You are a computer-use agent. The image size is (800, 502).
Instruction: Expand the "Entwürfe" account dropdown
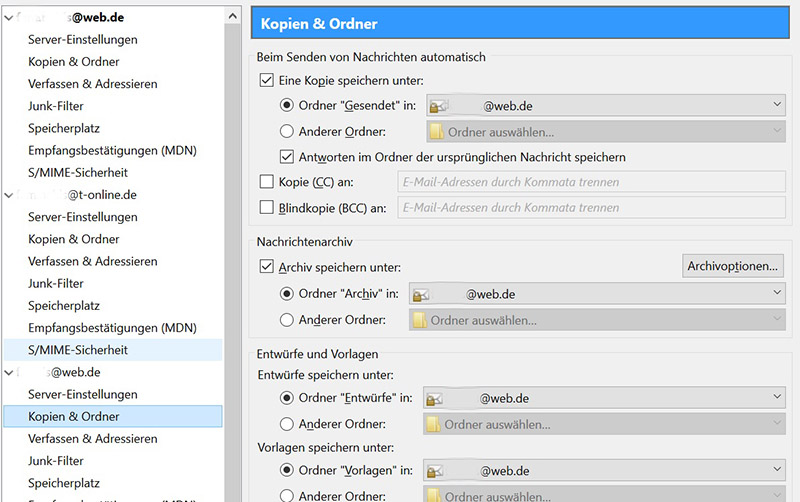click(778, 398)
